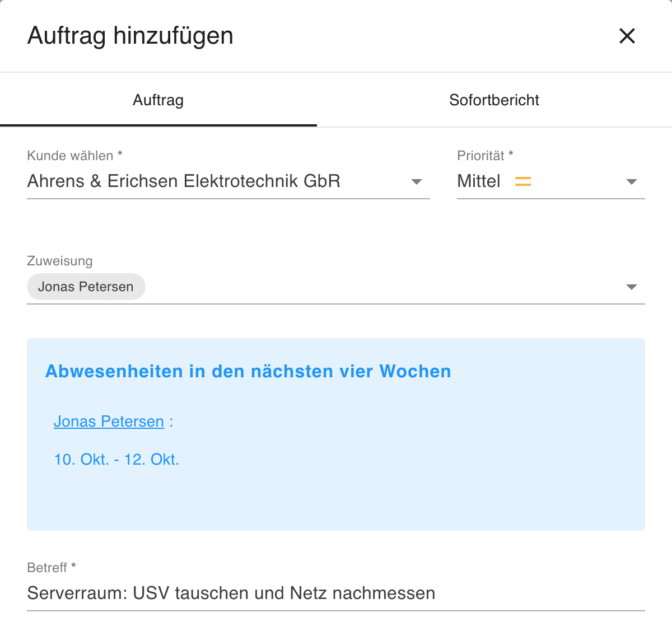
Task: Click the Betreff input field
Action: (x=336, y=593)
